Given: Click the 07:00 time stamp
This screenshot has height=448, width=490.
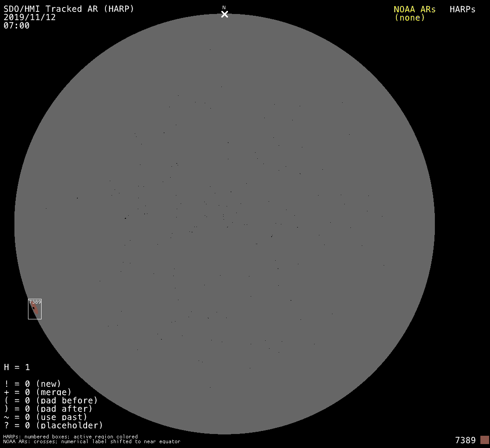Looking at the screenshot, I should [x=17, y=26].
